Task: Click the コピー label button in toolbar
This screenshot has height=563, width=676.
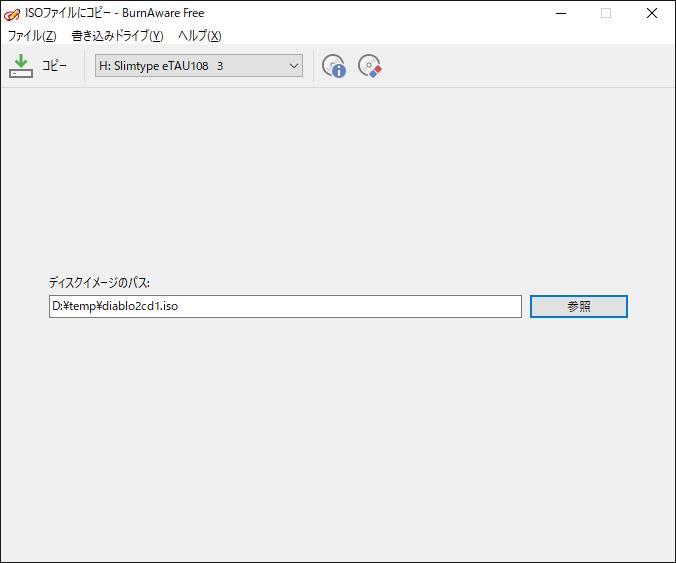Action: 54,66
